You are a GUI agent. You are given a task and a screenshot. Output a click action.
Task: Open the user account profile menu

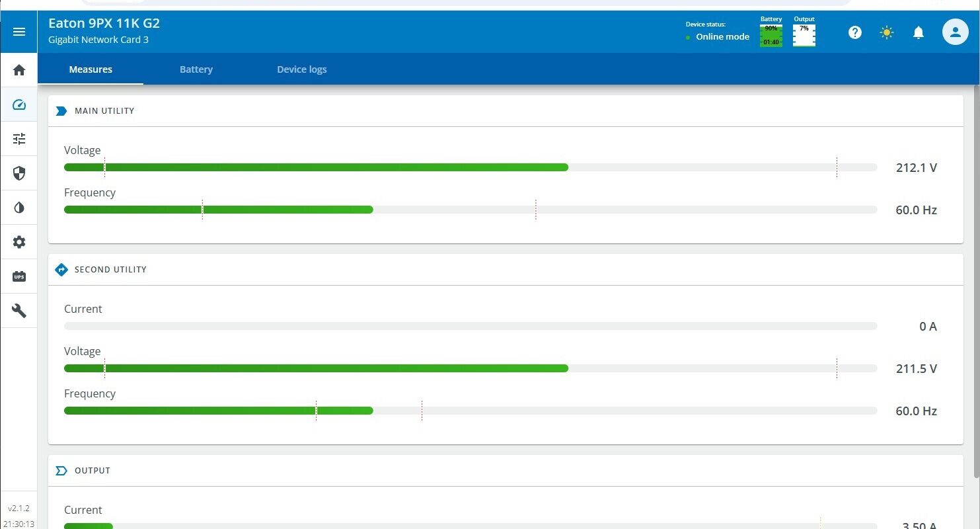[x=955, y=32]
